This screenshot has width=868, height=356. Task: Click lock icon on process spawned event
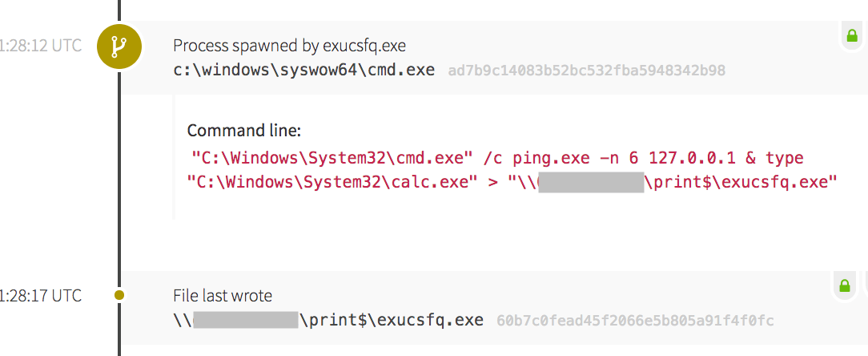(851, 35)
